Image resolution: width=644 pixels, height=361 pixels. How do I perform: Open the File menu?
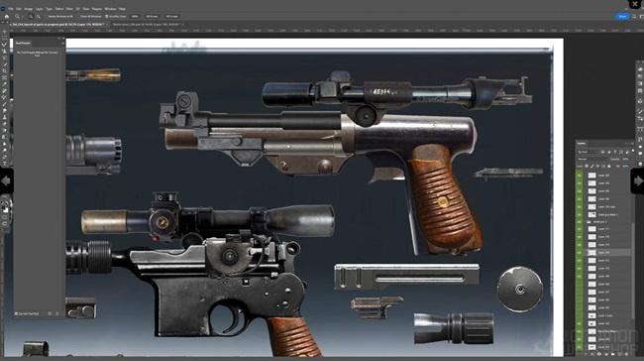pyautogui.click(x=11, y=9)
